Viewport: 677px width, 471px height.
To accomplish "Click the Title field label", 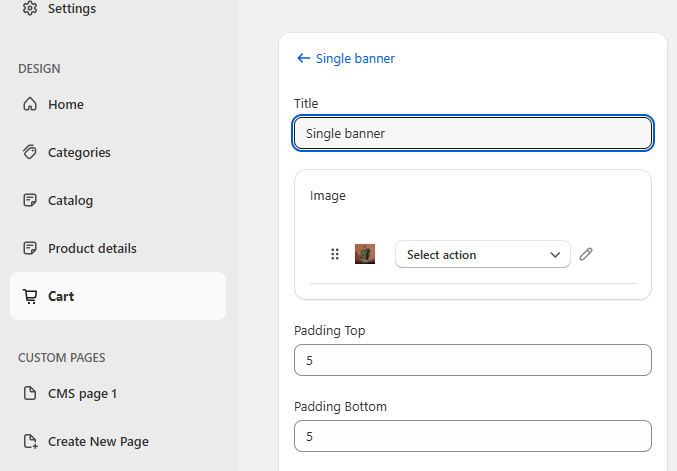I will tap(306, 103).
